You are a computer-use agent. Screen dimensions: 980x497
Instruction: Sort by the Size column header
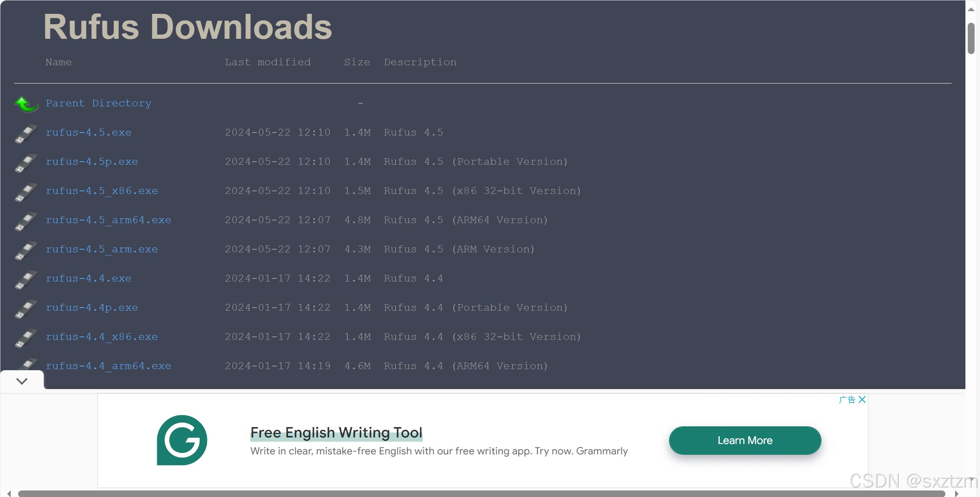pos(357,62)
